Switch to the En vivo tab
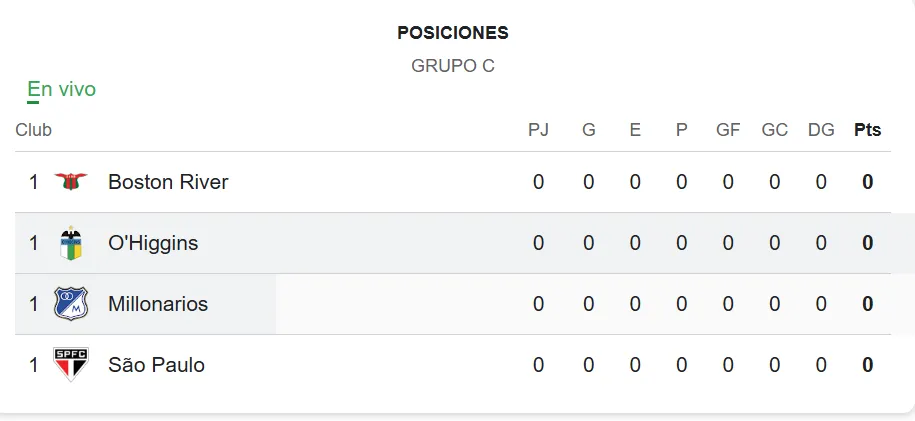The height and width of the screenshot is (421, 915). (x=62, y=90)
